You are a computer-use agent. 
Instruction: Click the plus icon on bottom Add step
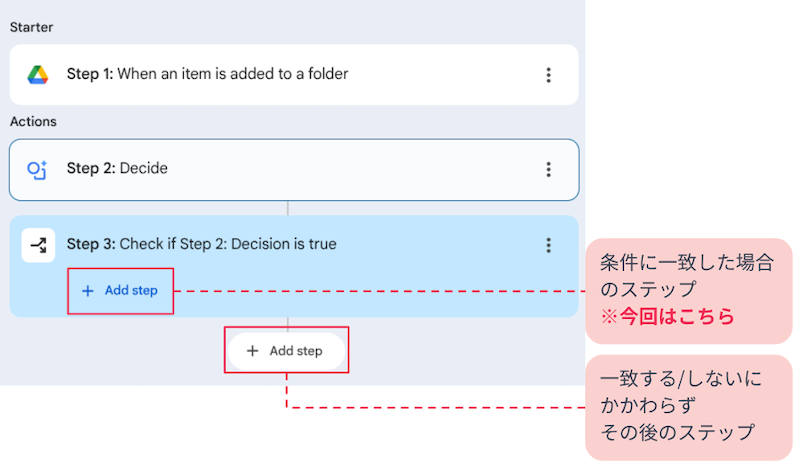(x=252, y=351)
